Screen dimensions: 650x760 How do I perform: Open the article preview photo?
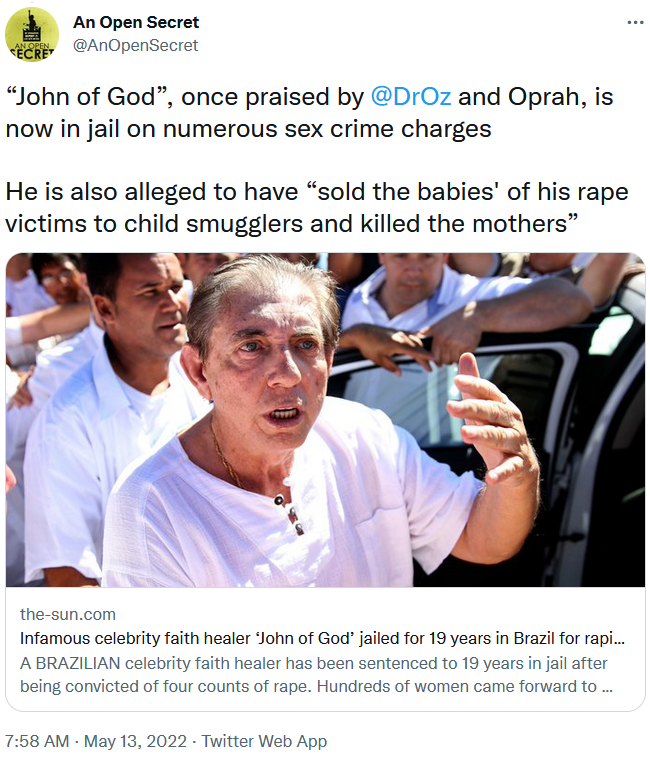325,420
